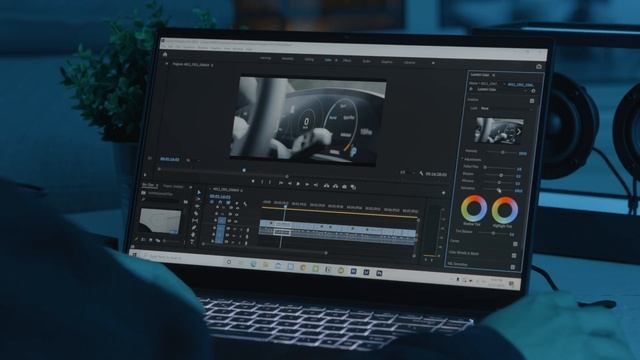Toggle the Creative section checkbox

click(532, 101)
